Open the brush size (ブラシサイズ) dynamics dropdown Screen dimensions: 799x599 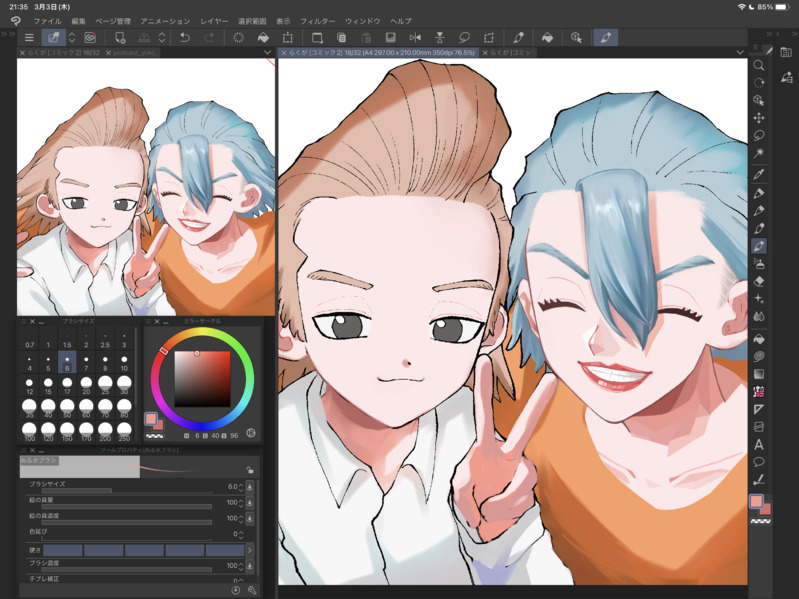point(250,487)
